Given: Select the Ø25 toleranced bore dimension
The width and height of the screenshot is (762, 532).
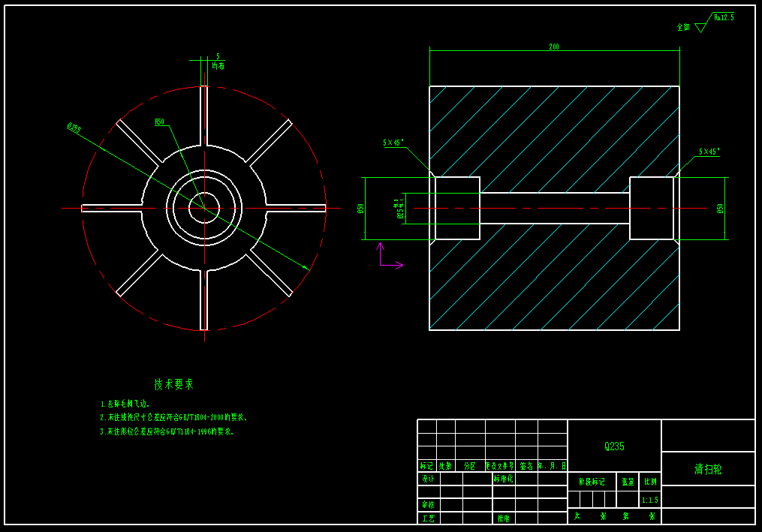Looking at the screenshot, I should (399, 209).
